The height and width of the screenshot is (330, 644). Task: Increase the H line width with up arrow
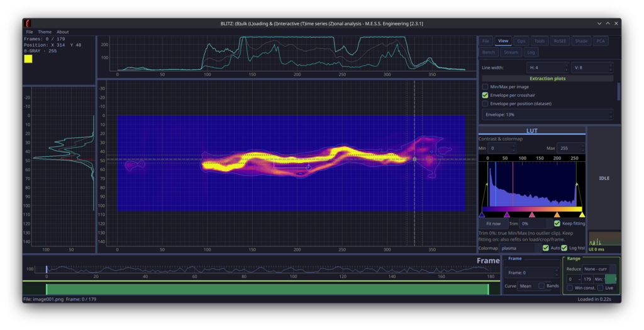pyautogui.click(x=566, y=65)
